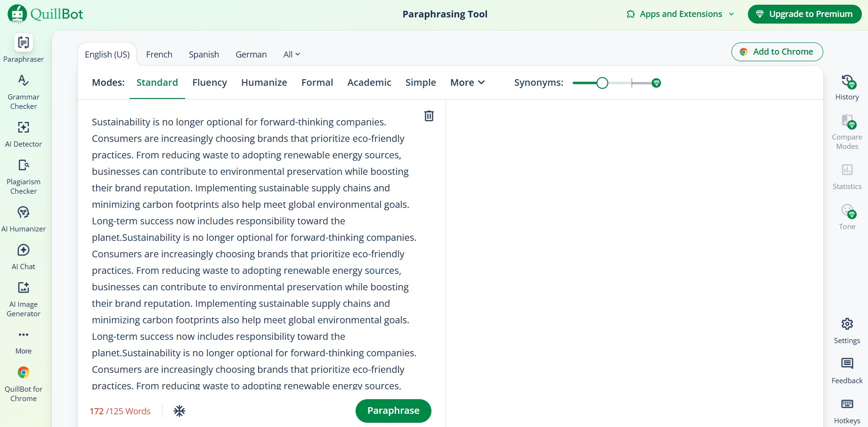Select the Academic paraphrasing mode
The height and width of the screenshot is (427, 868).
[369, 82]
